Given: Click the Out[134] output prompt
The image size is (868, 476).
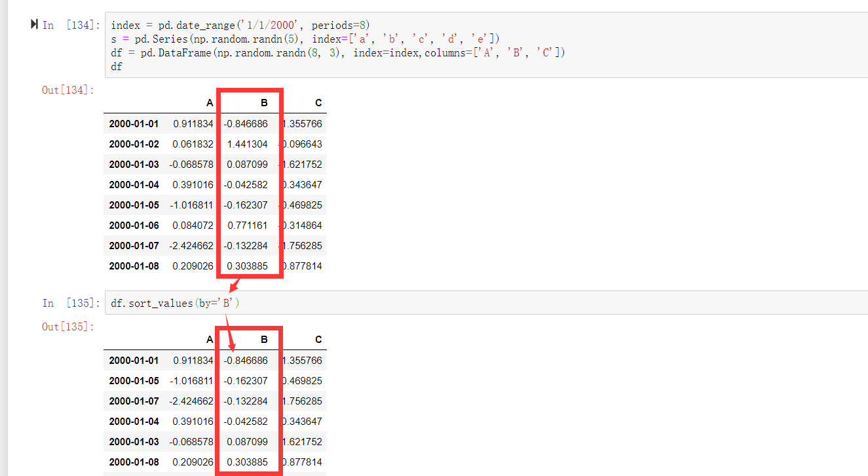Looking at the screenshot, I should [67, 90].
